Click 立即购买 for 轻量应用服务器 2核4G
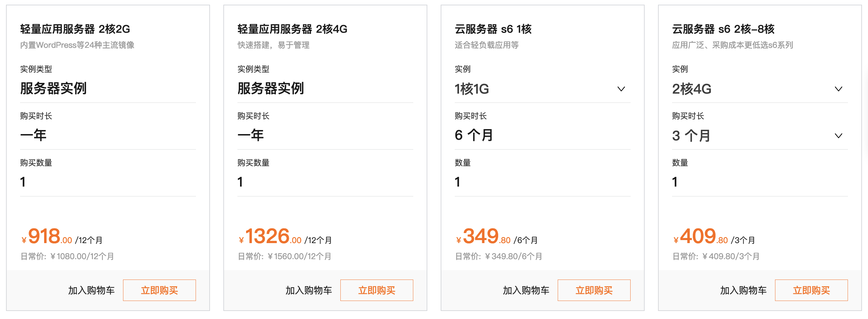Screen dimensions: 868x319 point(377,290)
